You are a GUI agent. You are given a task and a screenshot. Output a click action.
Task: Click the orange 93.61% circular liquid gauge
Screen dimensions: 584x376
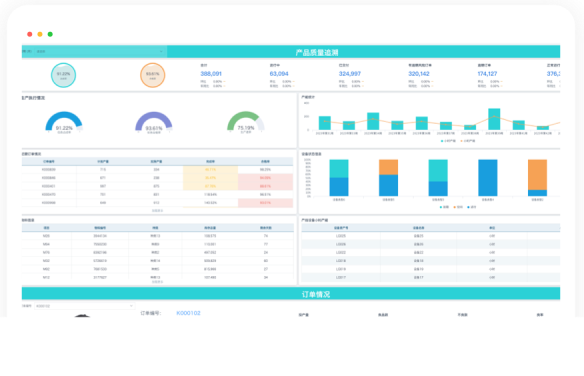pyautogui.click(x=153, y=75)
